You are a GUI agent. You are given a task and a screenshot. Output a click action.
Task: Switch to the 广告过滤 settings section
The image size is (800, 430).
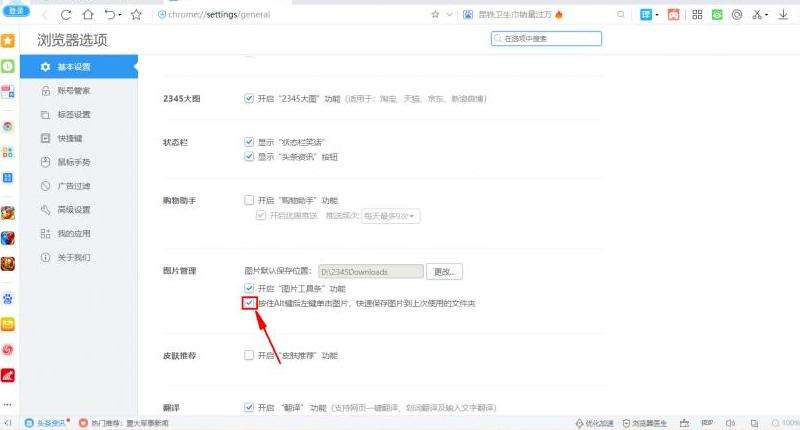[72, 186]
